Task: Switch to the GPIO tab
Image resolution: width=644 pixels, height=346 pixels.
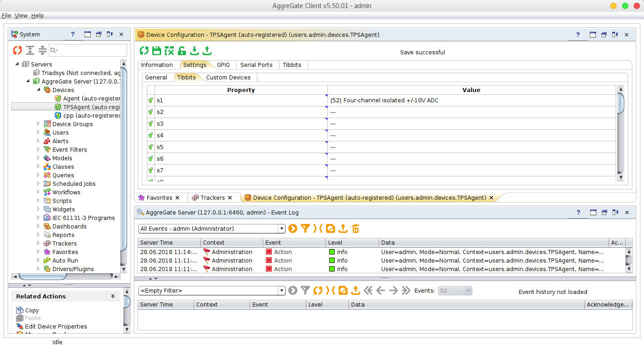Action: click(223, 65)
